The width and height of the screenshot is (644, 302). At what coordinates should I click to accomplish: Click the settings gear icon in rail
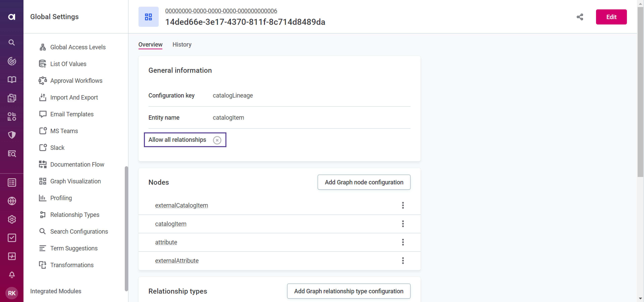pos(12,219)
